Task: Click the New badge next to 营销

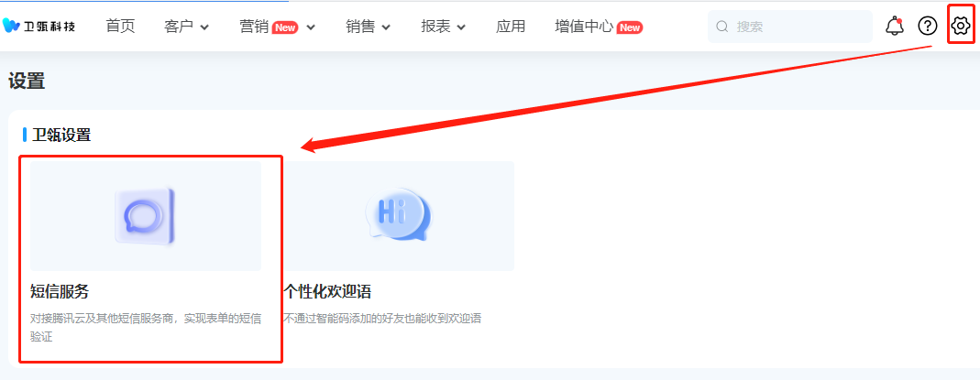Action: [285, 27]
